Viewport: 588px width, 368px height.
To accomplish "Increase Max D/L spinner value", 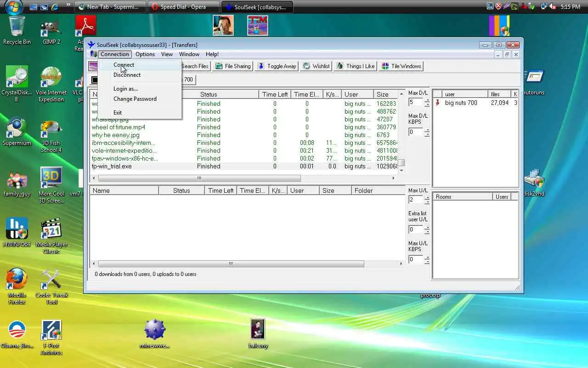I will (427, 101).
